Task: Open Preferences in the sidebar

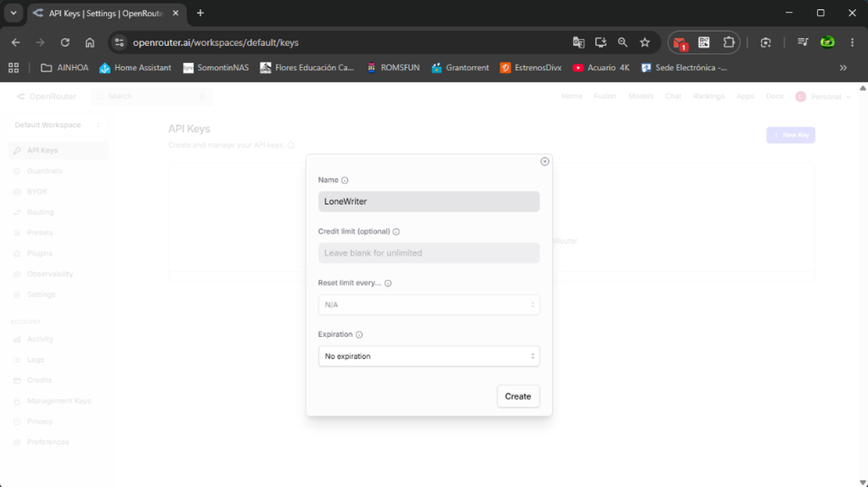Action: (x=58, y=441)
